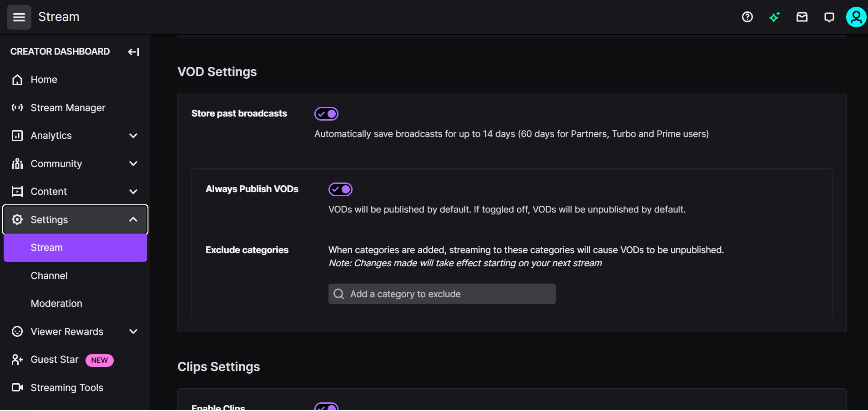
Task: Select the Home icon in the sidebar
Action: [x=17, y=80]
